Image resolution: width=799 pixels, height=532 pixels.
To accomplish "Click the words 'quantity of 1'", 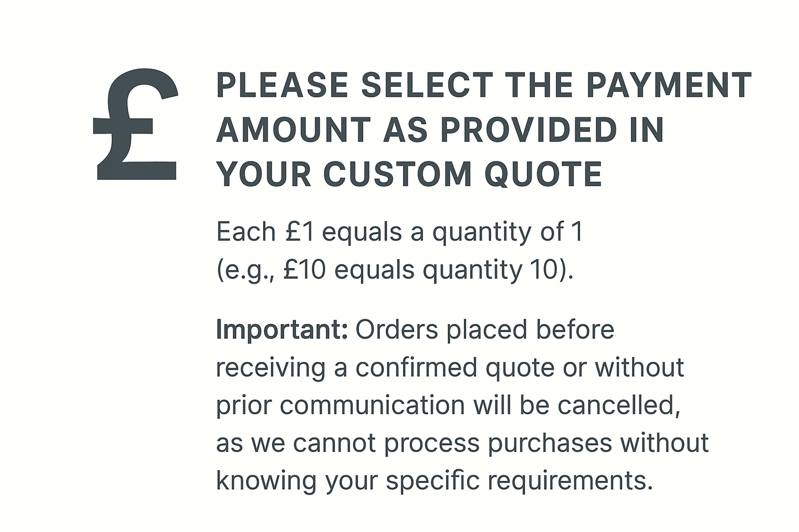I will [508, 232].
